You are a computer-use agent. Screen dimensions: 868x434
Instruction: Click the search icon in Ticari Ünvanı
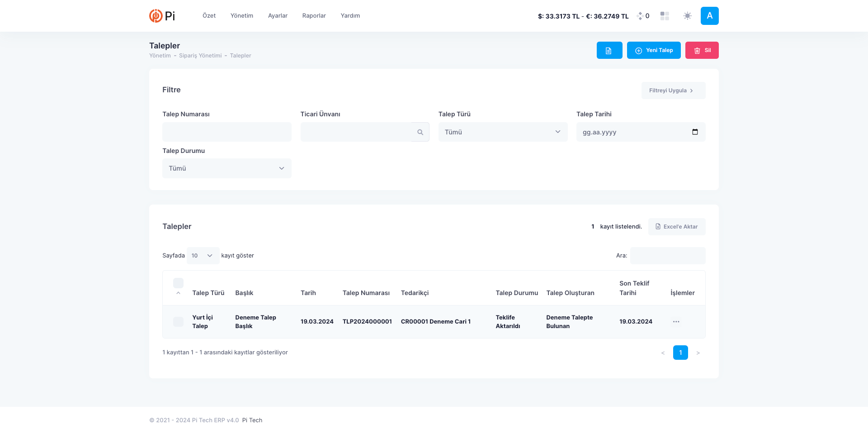click(x=420, y=132)
